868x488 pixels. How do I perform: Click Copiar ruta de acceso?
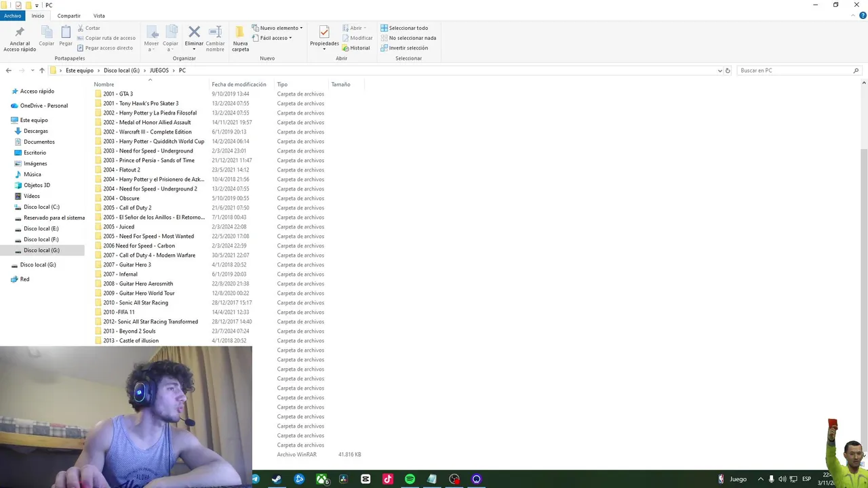point(106,38)
